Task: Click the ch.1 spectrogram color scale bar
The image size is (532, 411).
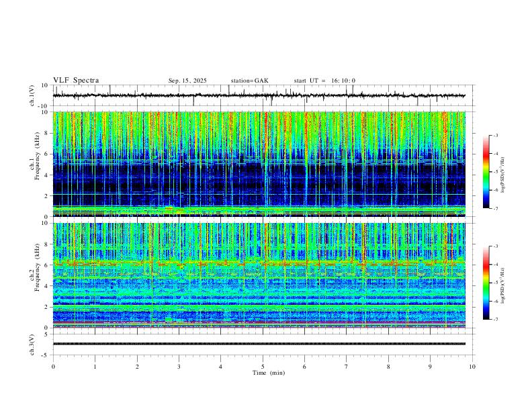Action: [486, 172]
